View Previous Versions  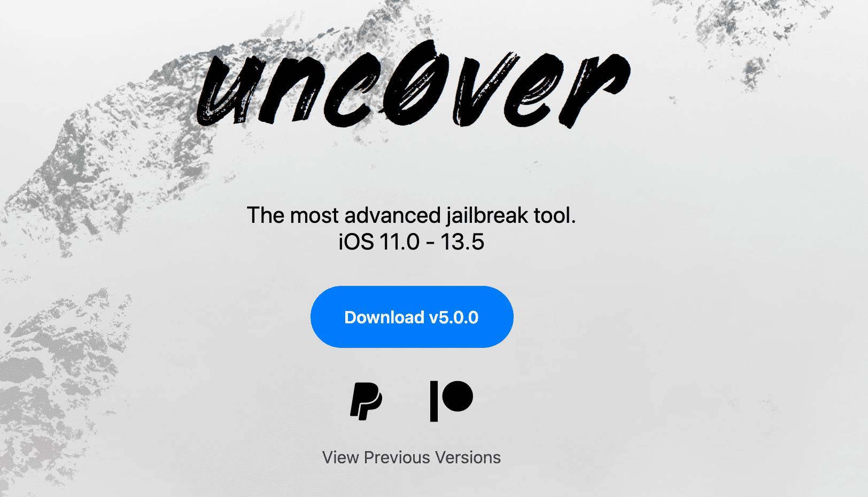tap(412, 457)
